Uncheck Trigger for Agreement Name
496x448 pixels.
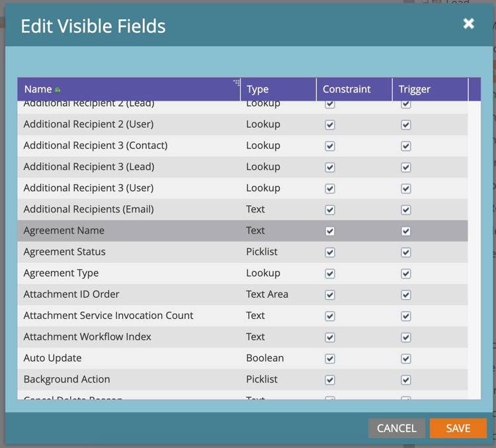tap(406, 231)
